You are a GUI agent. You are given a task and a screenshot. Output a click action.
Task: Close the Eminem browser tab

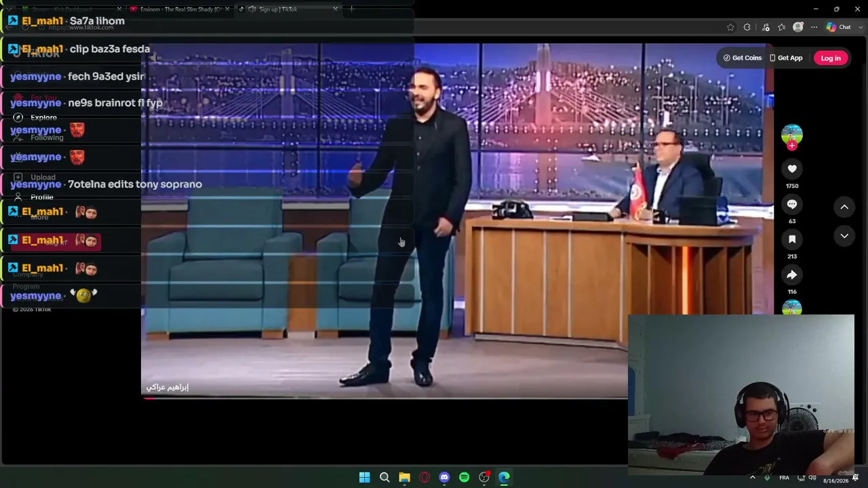(227, 9)
